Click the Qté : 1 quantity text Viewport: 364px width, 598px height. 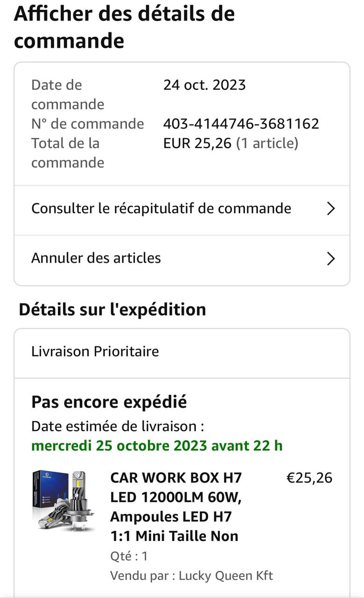coord(129,556)
